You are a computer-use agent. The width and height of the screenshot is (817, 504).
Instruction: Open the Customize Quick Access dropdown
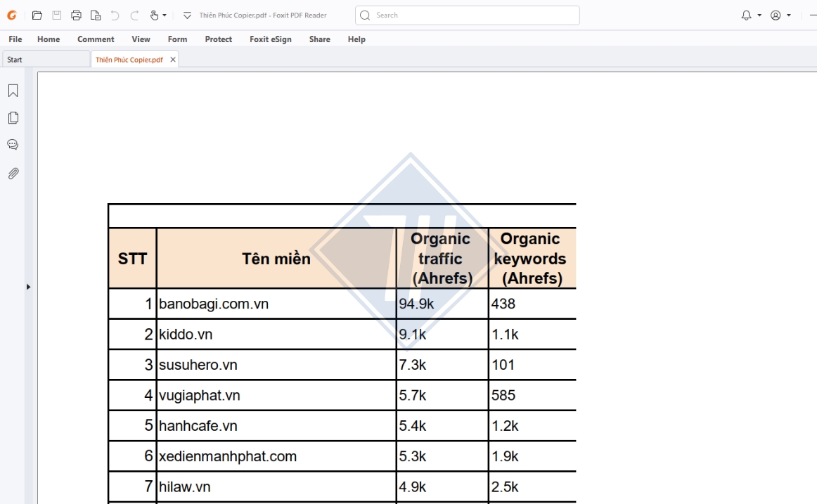pyautogui.click(x=187, y=15)
